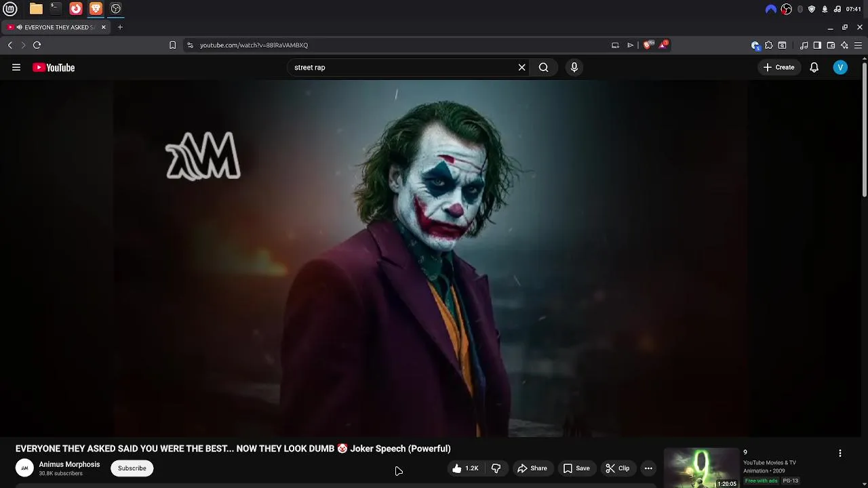Bookmark this page
Image resolution: width=868 pixels, height=488 pixels.
pyautogui.click(x=172, y=45)
